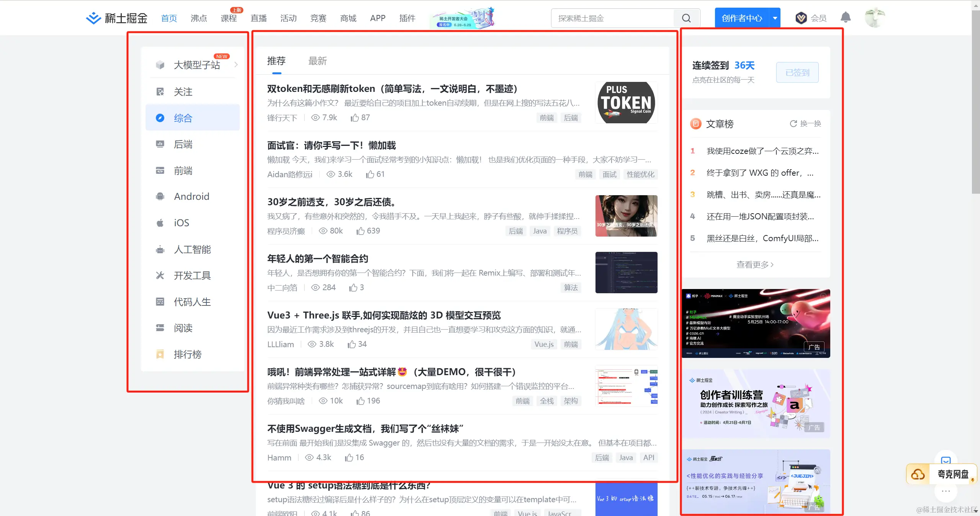The width and height of the screenshot is (980, 516).
Task: Click the 创作者中心 button
Action: pyautogui.click(x=742, y=18)
